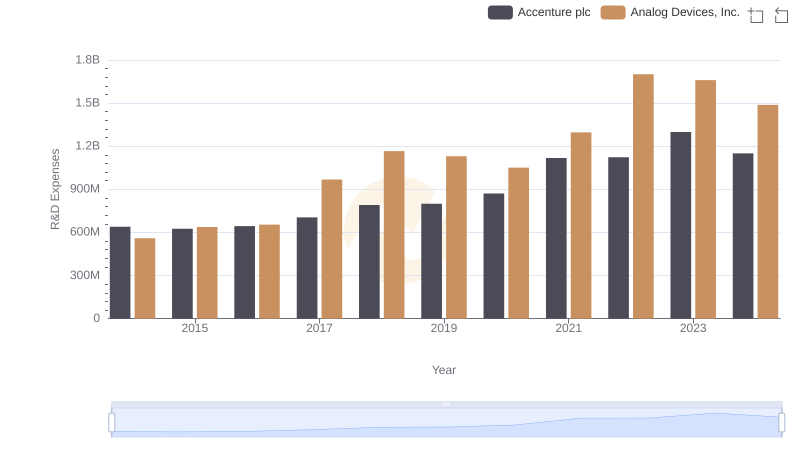Click the zoom area select icon
800x461 pixels.
[x=756, y=15]
